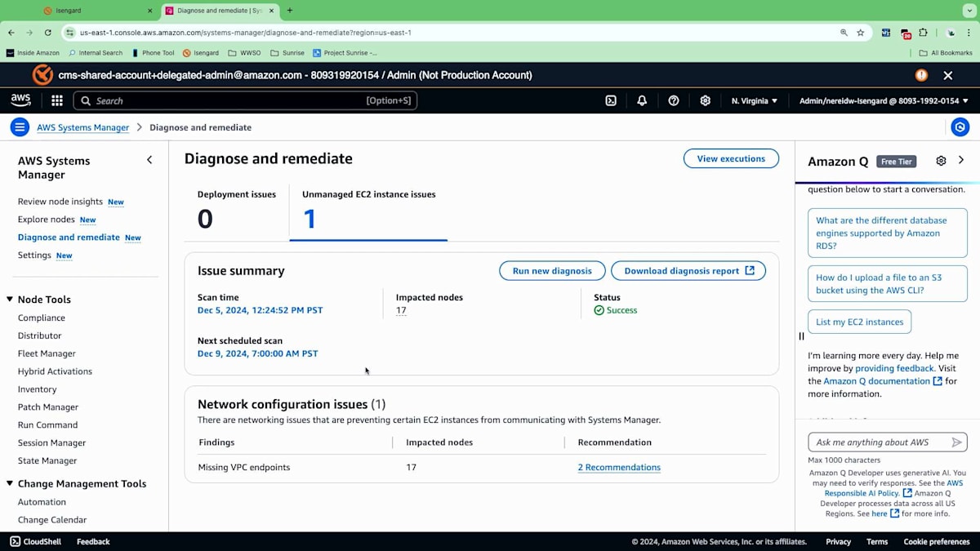The height and width of the screenshot is (551, 980).
Task: Open the console settings gear in the top bar
Action: click(705, 100)
